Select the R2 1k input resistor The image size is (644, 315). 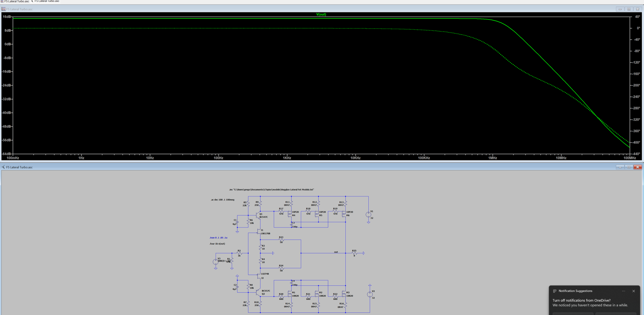tap(239, 253)
